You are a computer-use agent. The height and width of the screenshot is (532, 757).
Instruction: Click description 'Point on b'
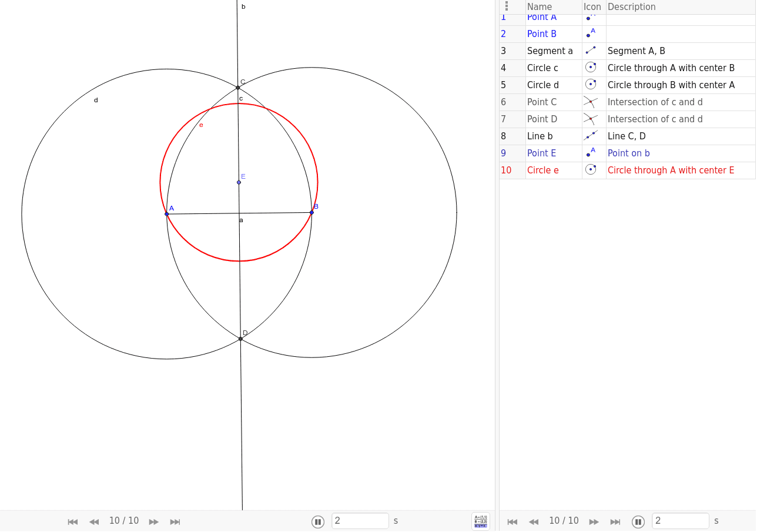[629, 153]
